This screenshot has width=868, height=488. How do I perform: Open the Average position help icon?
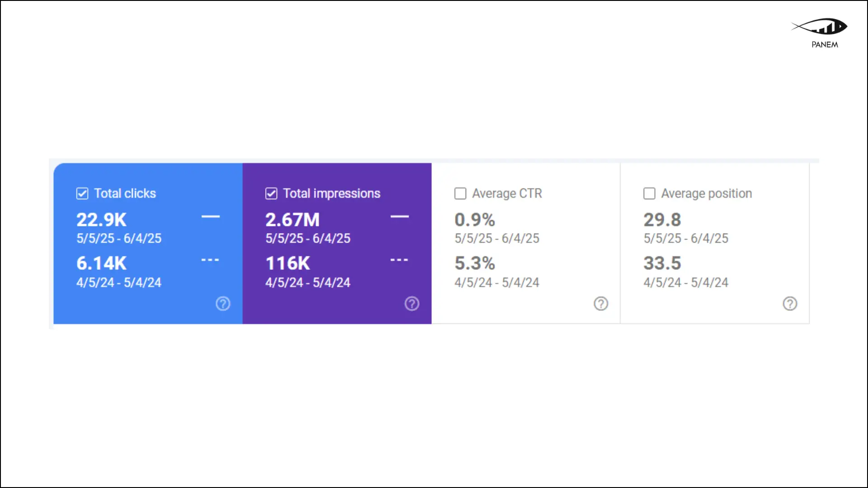(790, 304)
